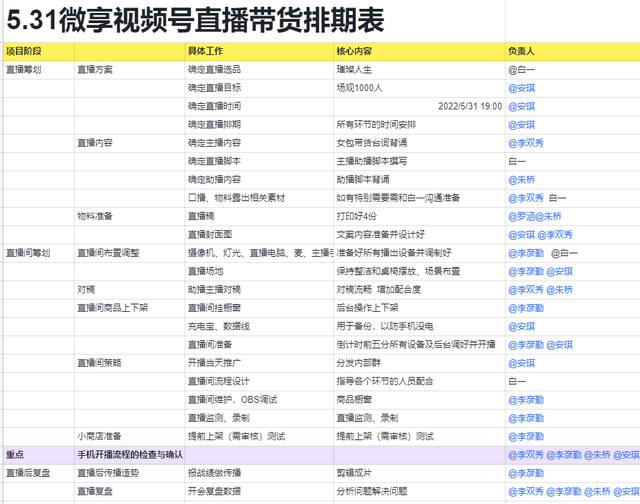The height and width of the screenshot is (504, 640).
Task: Click the 开会复盘数据 cell
Action: pos(259,492)
